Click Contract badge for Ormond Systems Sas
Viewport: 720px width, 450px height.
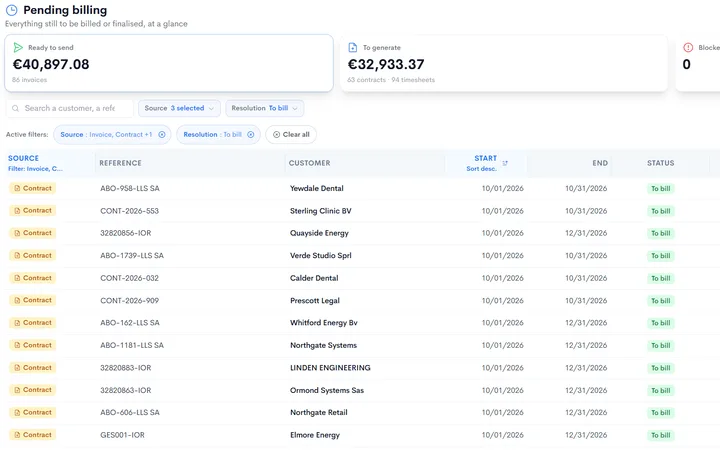(33, 390)
